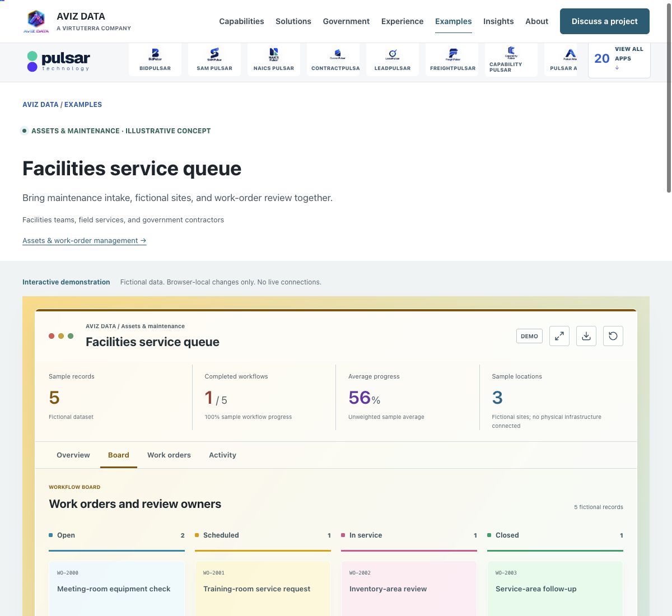Viewport: 672px width, 616px height.
Task: Open the Solutions menu
Action: click(293, 21)
